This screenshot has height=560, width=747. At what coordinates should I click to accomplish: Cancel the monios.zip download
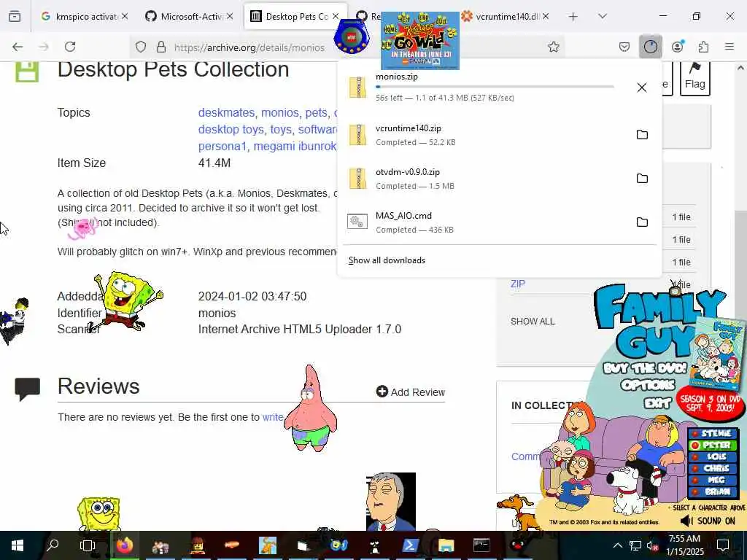[x=642, y=87]
